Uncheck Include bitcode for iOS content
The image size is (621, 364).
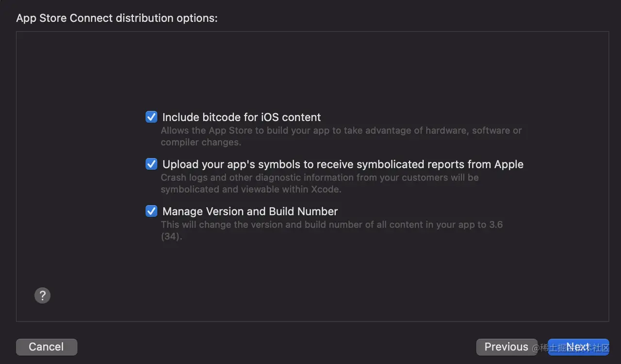pyautogui.click(x=151, y=116)
